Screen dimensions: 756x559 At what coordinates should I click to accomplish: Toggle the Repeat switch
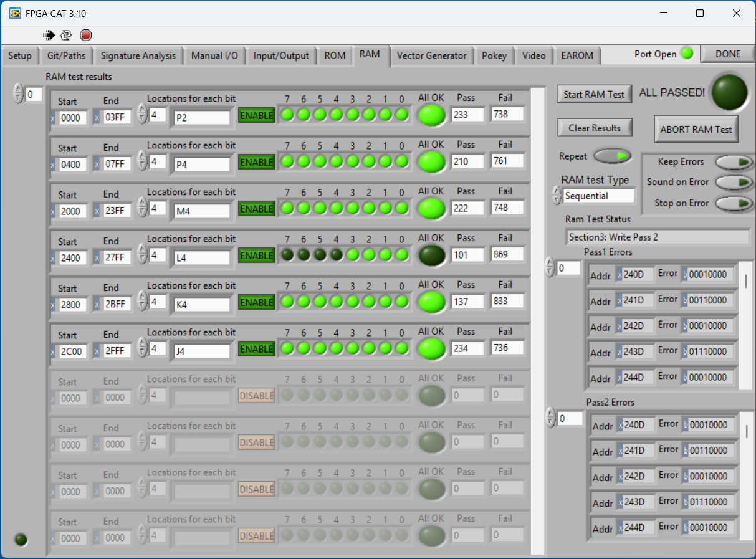point(612,156)
